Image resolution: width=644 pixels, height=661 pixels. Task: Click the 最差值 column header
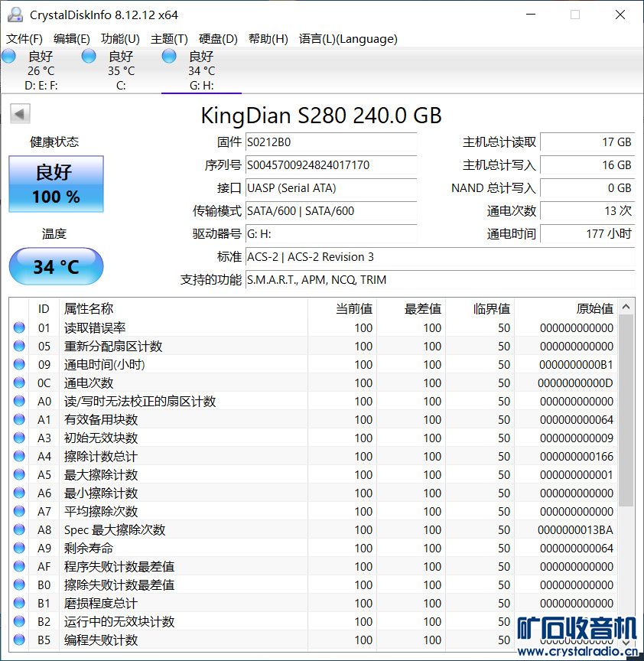click(411, 308)
